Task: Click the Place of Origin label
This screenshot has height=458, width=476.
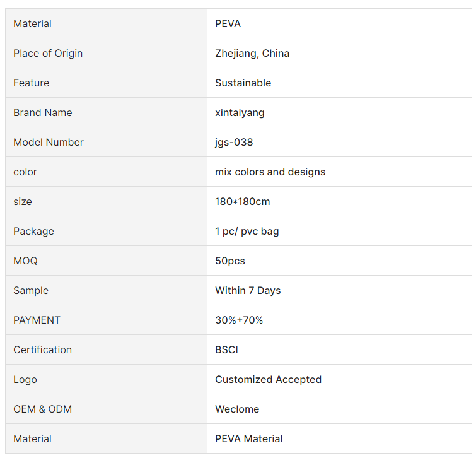Action: point(48,54)
